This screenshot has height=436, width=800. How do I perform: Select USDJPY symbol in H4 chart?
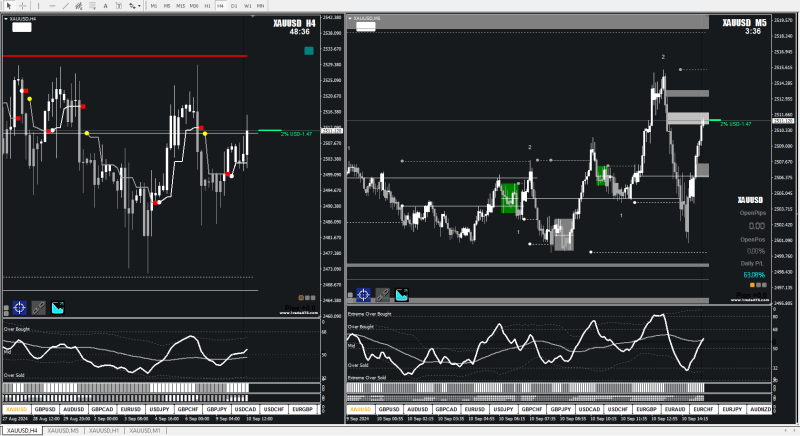pyautogui.click(x=159, y=409)
